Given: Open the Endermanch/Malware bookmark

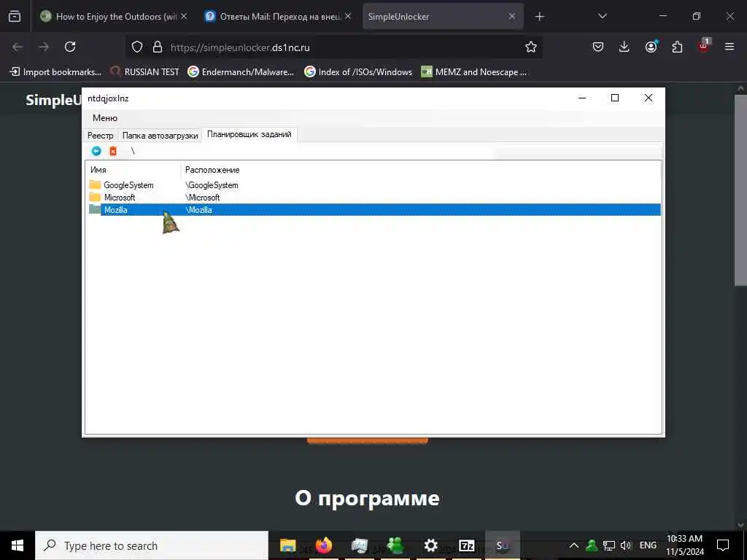Looking at the screenshot, I should pyautogui.click(x=241, y=72).
